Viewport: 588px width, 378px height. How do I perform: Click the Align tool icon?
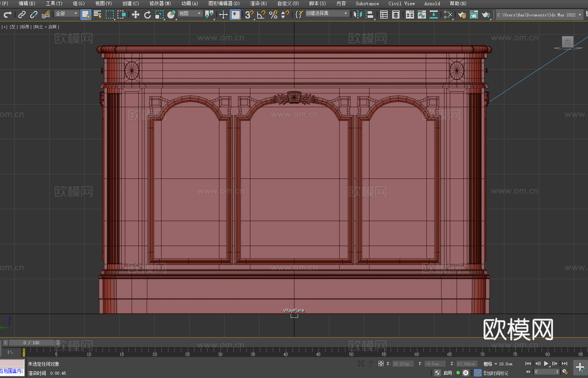370,14
